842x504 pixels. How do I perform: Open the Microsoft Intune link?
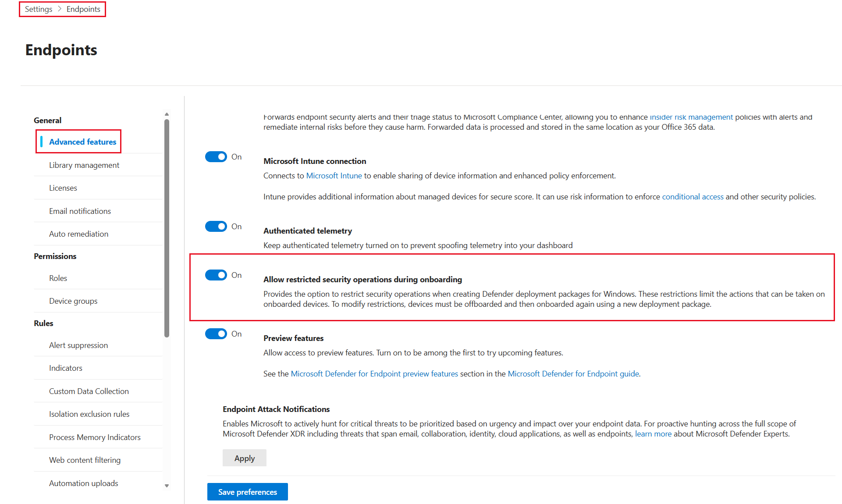pos(334,175)
